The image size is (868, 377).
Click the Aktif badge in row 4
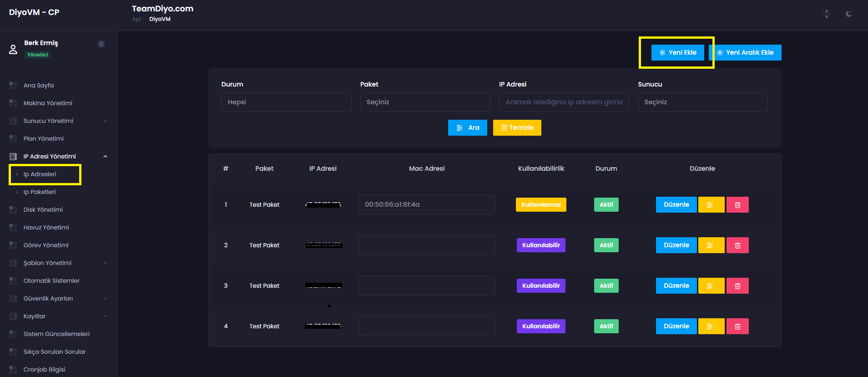click(x=606, y=326)
